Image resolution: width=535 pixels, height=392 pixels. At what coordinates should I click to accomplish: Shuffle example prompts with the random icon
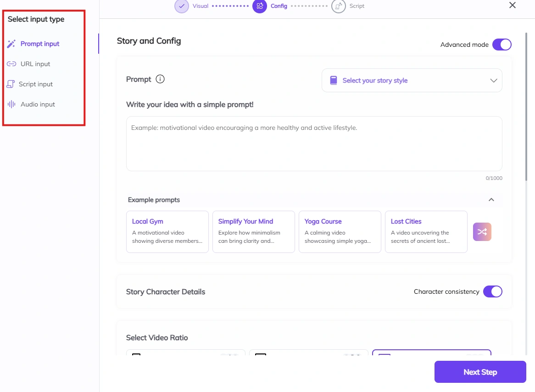(x=482, y=232)
